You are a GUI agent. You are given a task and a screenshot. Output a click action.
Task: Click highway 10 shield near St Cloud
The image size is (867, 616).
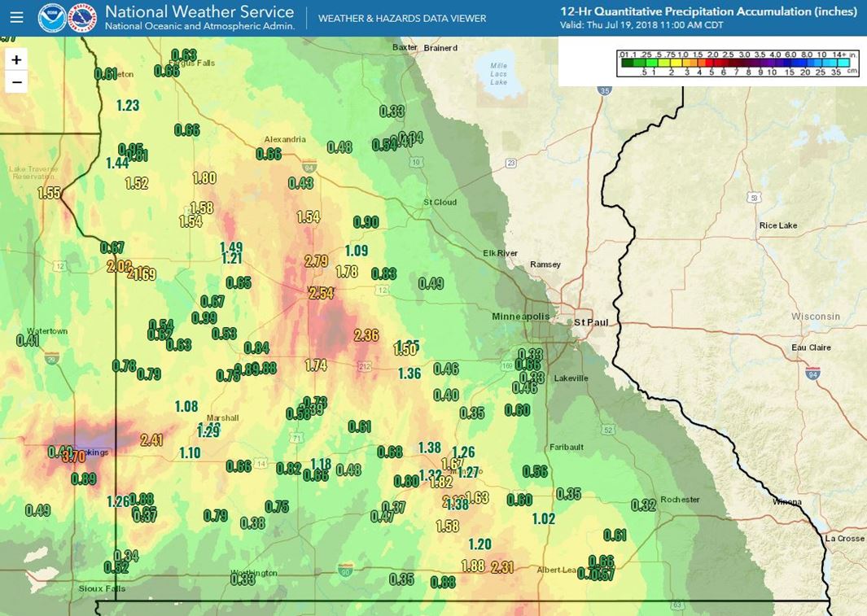click(416, 162)
